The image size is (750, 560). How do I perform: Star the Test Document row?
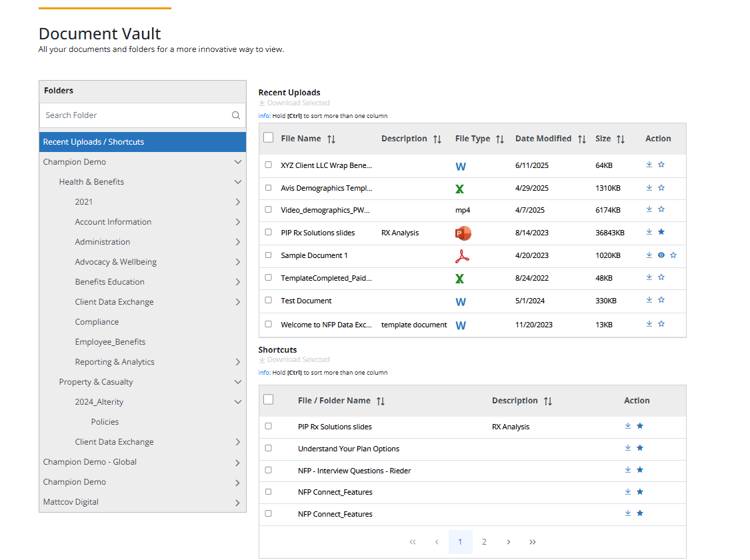[661, 300]
